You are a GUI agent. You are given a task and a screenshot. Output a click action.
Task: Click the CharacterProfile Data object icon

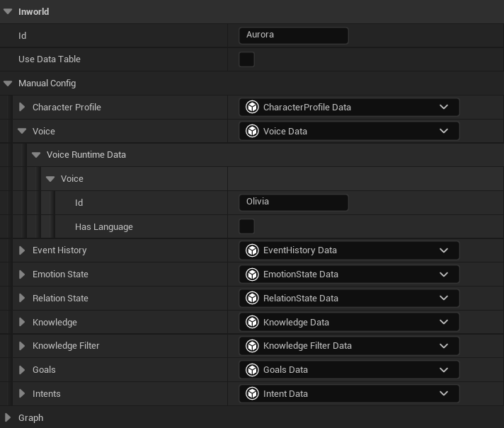(252, 108)
